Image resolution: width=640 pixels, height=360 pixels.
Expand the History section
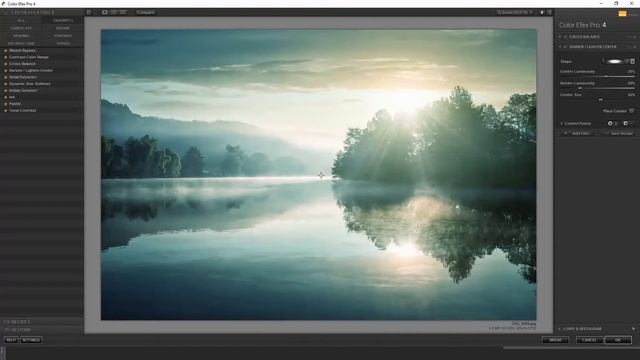point(16,329)
